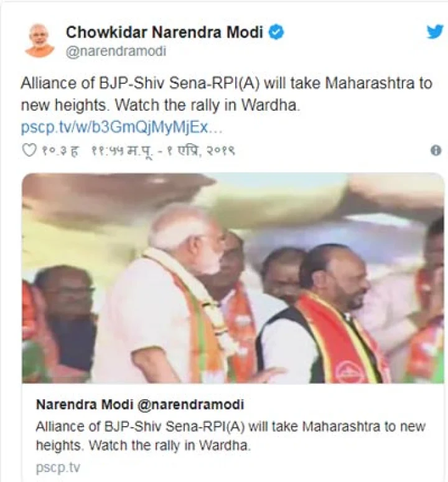Click the time portion of the timestamp

pyautogui.click(x=121, y=151)
